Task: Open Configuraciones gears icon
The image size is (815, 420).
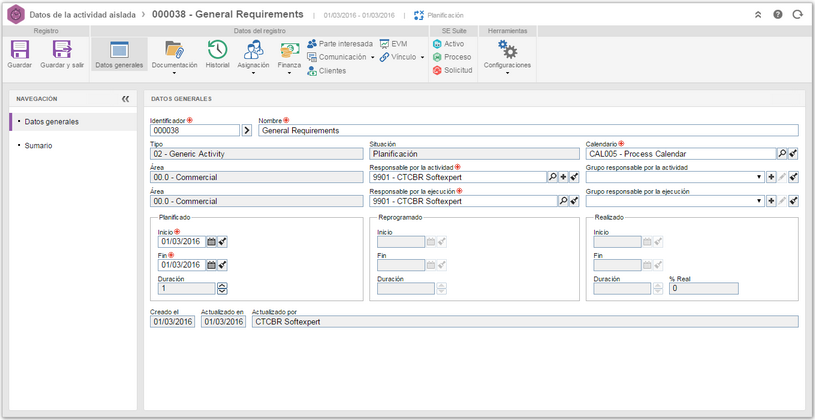Action: [x=507, y=50]
